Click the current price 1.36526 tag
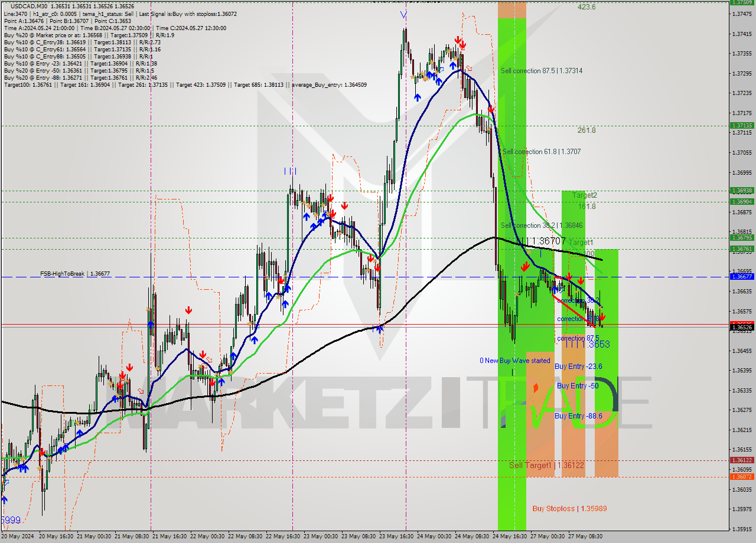 pos(742,326)
